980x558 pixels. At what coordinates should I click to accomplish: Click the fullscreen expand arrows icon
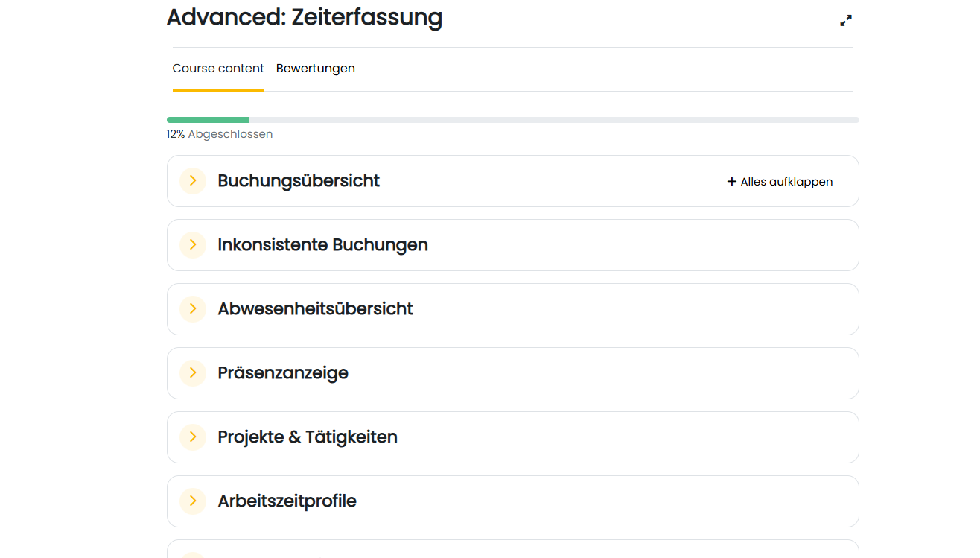845,21
